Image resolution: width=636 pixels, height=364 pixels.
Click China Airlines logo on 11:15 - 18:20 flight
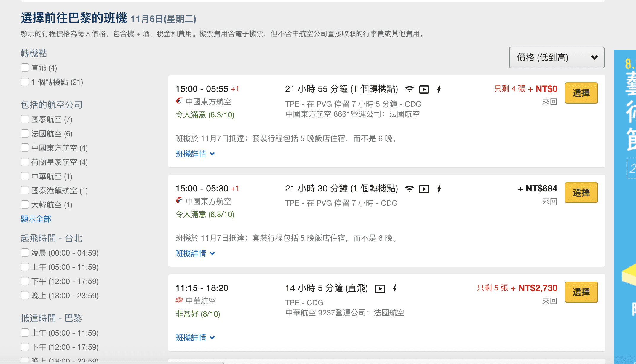coord(179,300)
